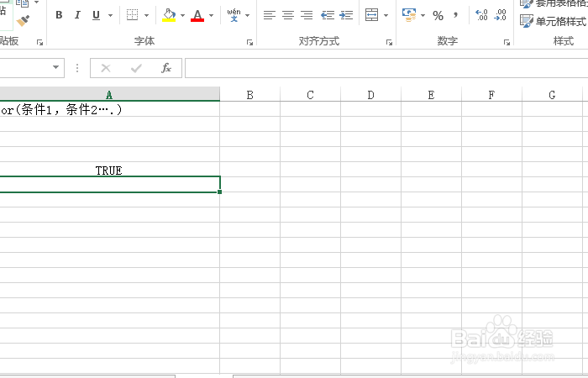Screen dimensions: 588x378
Task: Increase decimal places
Action: 481,15
